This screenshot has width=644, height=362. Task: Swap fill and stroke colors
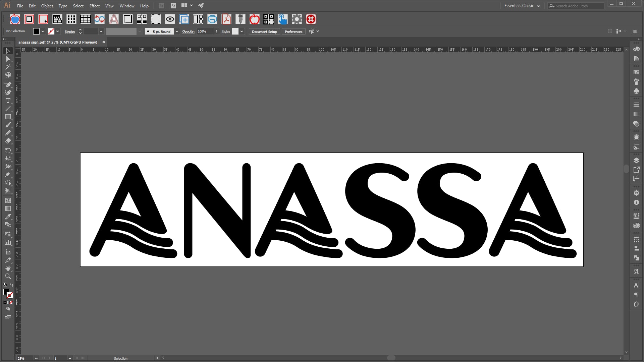click(12, 285)
